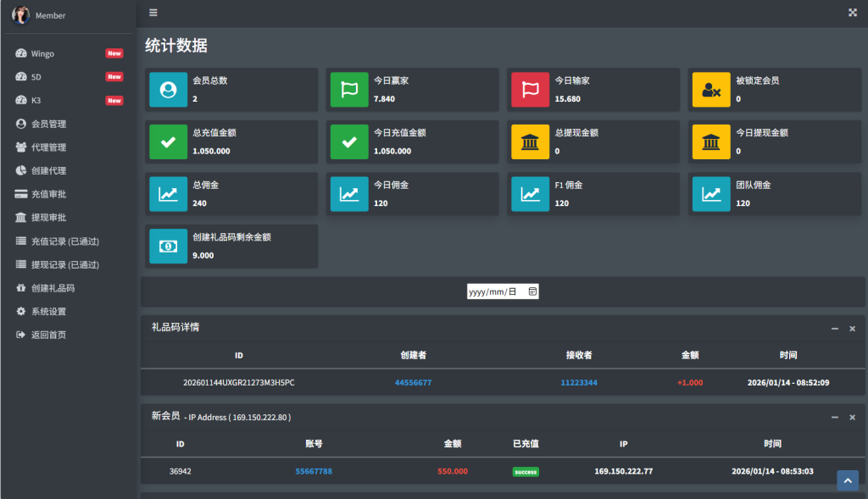Open the calendar picker on the date field

click(x=535, y=290)
